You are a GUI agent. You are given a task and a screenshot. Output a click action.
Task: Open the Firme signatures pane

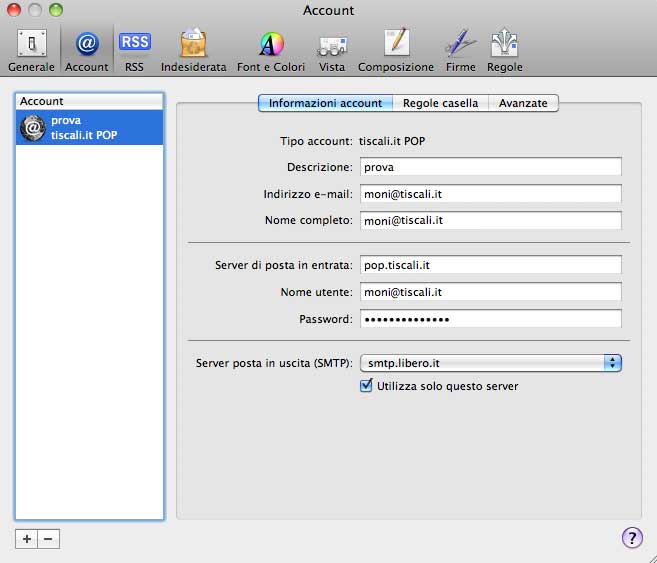(460, 50)
